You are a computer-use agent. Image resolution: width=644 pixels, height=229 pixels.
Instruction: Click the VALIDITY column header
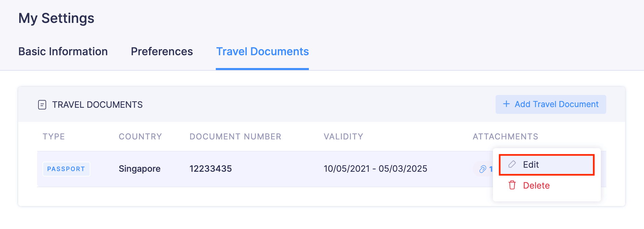click(343, 136)
